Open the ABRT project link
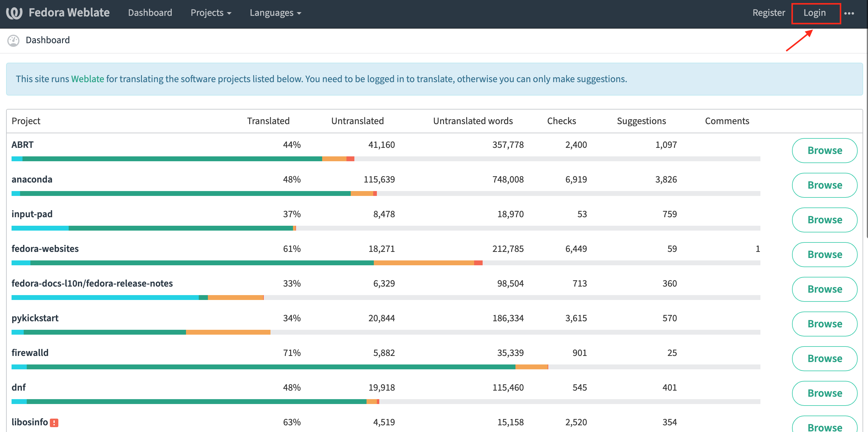 tap(22, 145)
